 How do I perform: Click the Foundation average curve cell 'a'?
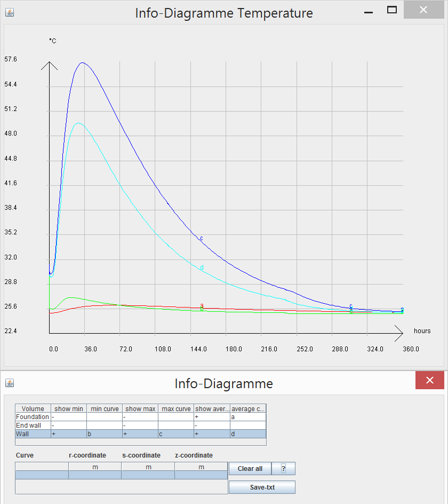(x=248, y=417)
